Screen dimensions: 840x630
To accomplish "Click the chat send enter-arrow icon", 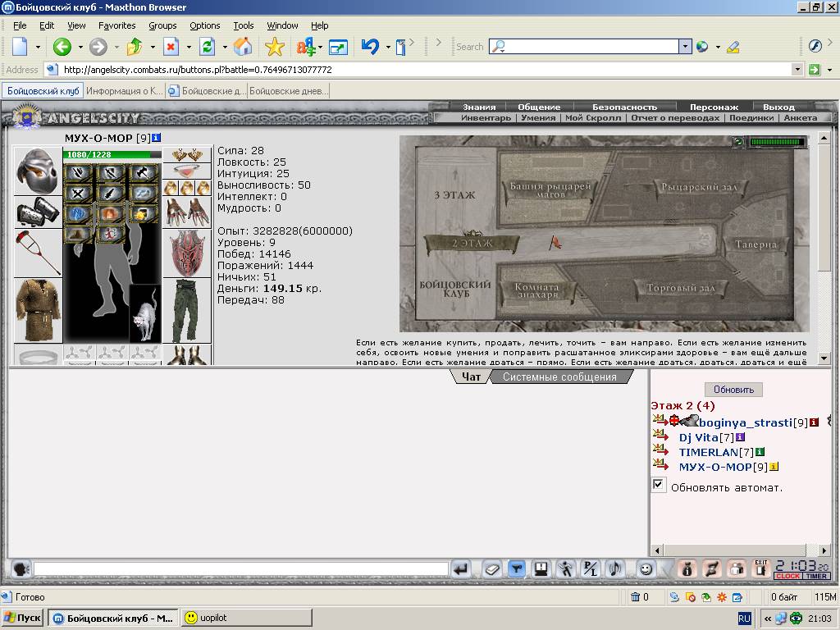I will pyautogui.click(x=461, y=569).
